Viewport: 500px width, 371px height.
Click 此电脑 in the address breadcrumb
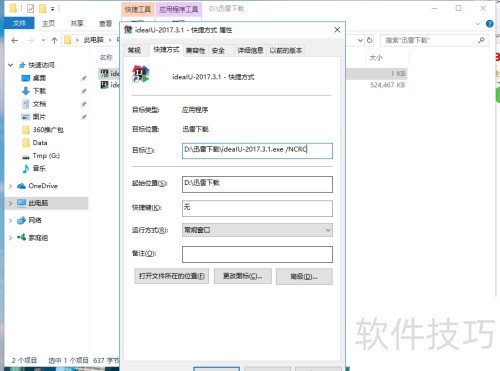(93, 40)
